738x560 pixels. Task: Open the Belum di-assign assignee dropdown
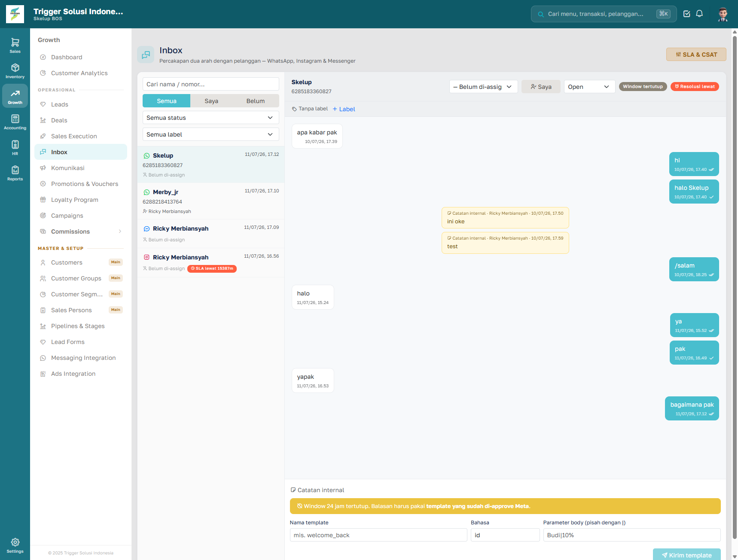coord(483,87)
